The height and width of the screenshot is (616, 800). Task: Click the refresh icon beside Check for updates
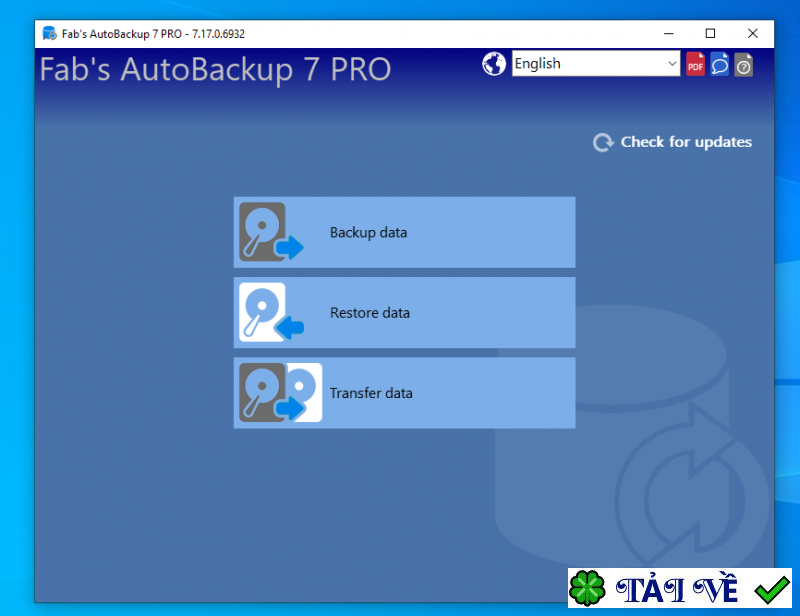603,142
